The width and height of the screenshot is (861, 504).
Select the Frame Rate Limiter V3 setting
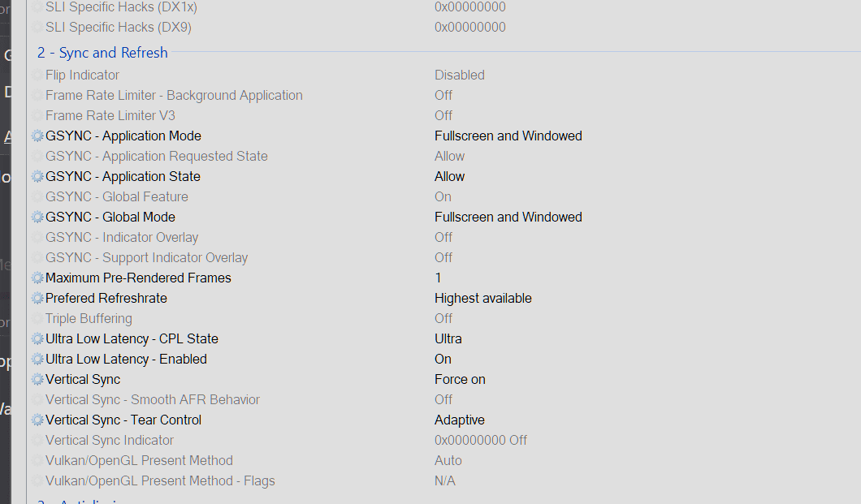(x=110, y=116)
